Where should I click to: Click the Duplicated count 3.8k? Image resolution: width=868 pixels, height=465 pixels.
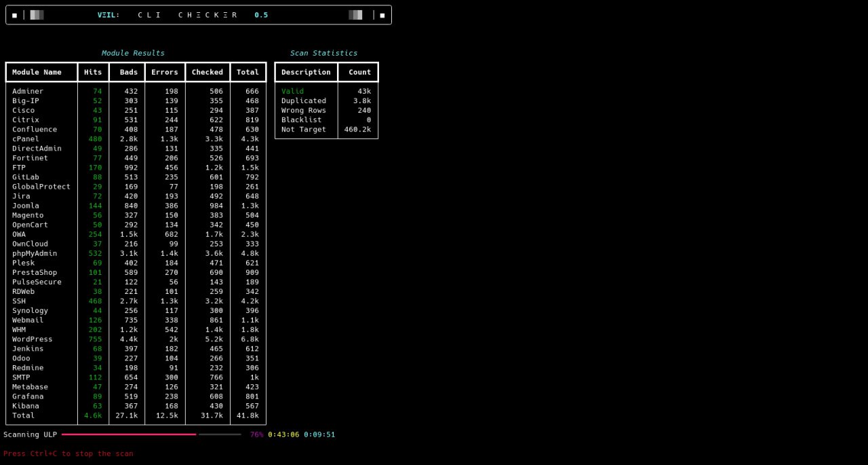click(362, 100)
